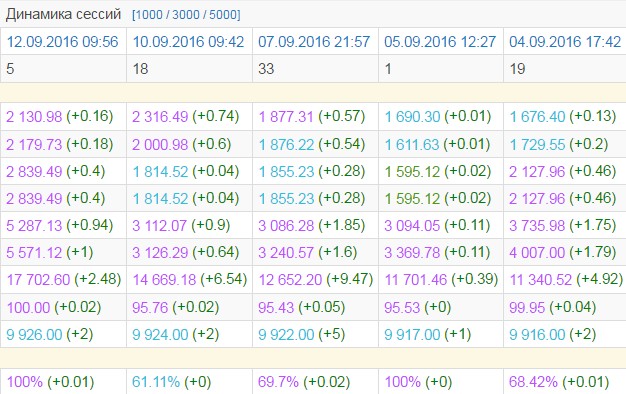The height and width of the screenshot is (394, 626).
Task: Click value 3 112.07 (+0.9)
Action: click(181, 226)
